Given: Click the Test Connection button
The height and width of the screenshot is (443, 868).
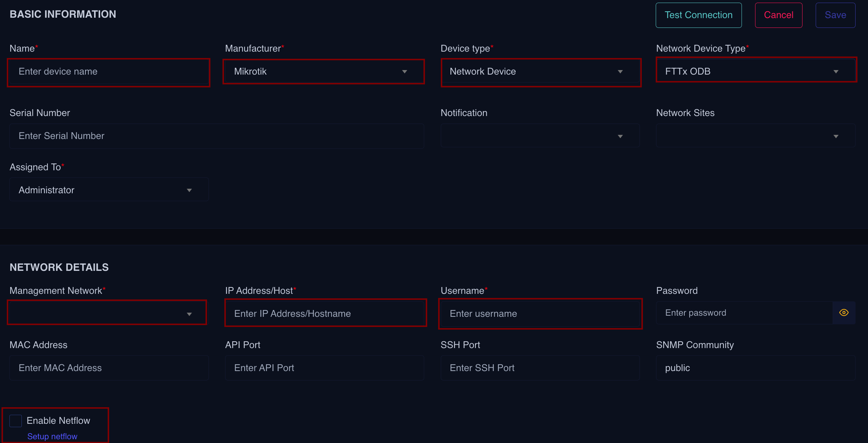Looking at the screenshot, I should click(699, 15).
